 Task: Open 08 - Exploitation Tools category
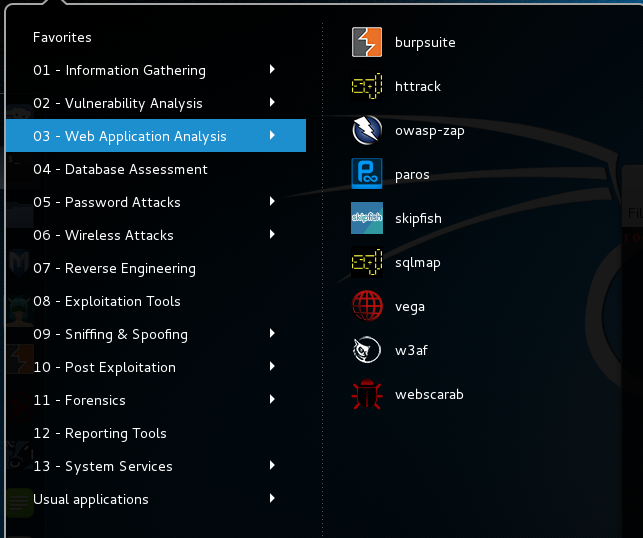coord(156,301)
